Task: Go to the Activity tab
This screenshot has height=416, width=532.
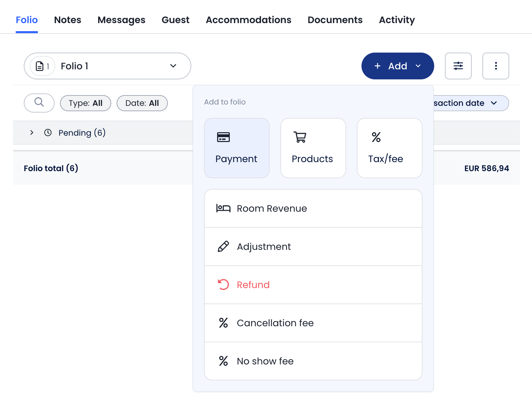Action: [397, 20]
